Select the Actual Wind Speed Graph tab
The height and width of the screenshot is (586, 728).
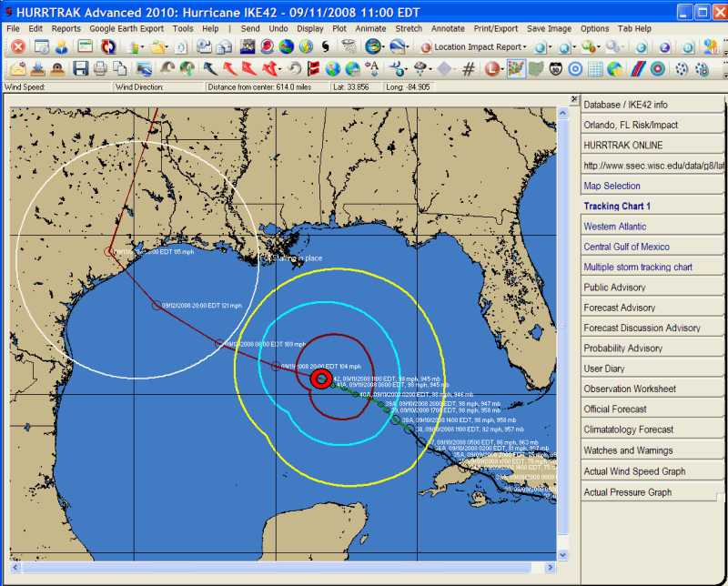(x=634, y=471)
